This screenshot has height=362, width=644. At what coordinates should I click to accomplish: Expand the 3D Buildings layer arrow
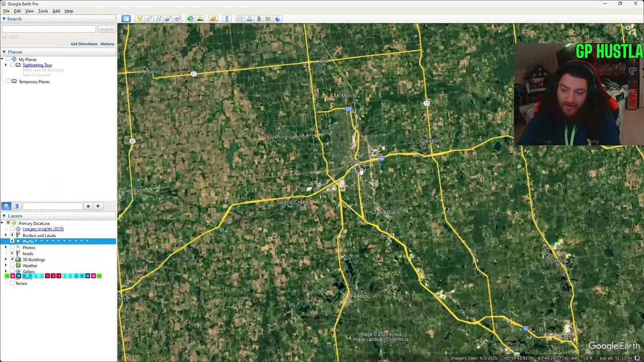6,259
